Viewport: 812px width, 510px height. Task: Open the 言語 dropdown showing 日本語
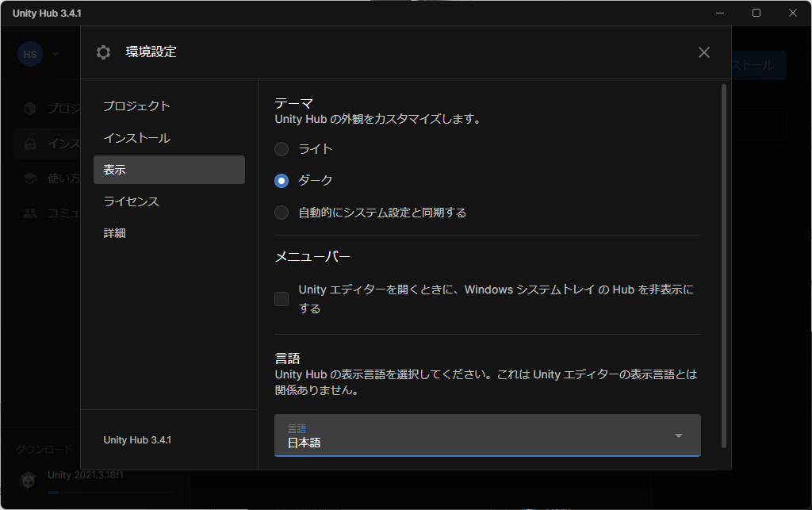(487, 435)
